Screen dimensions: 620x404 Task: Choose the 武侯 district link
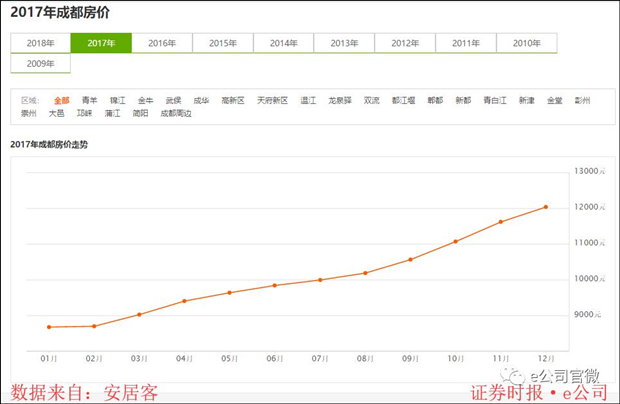click(x=173, y=100)
